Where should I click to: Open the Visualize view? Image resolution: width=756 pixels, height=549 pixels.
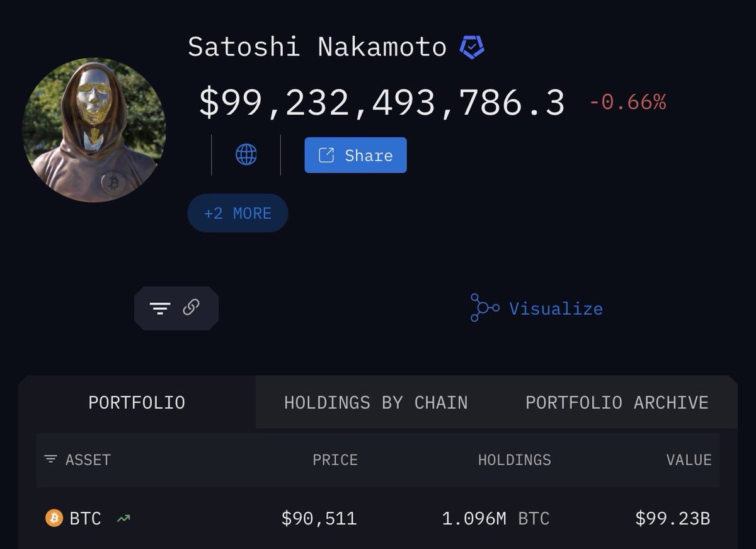tap(556, 308)
